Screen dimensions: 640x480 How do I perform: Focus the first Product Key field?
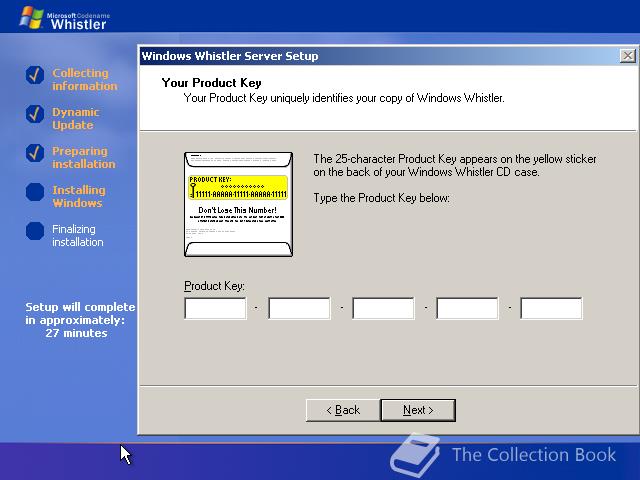pyautogui.click(x=216, y=308)
